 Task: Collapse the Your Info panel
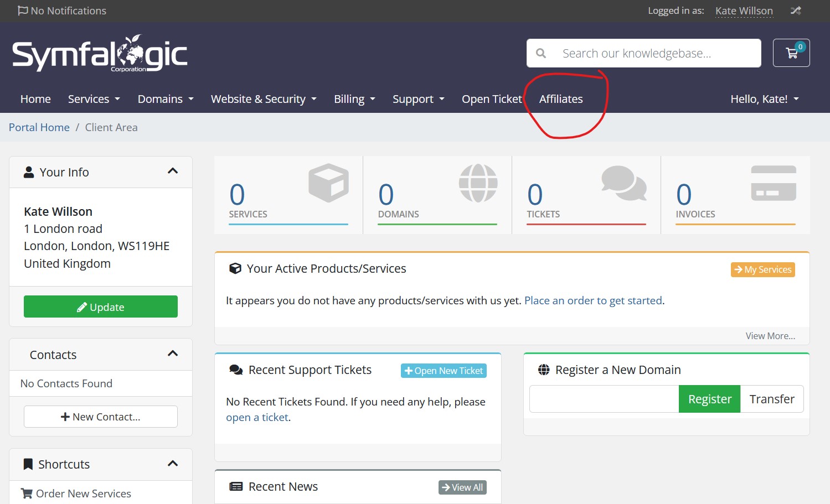[173, 172]
